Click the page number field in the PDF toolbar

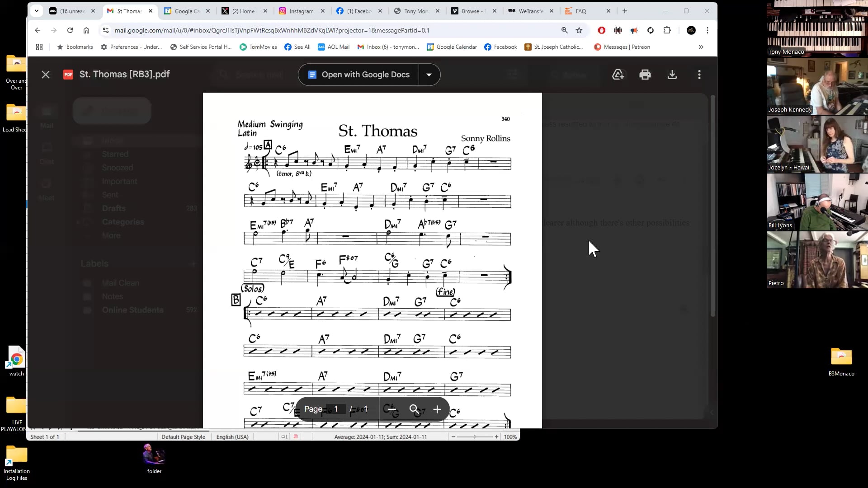click(336, 409)
